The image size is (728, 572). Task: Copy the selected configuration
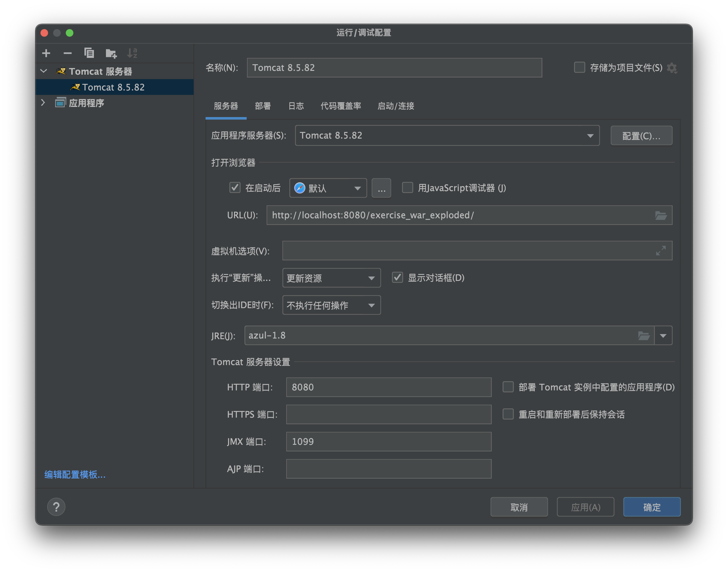[x=89, y=53]
